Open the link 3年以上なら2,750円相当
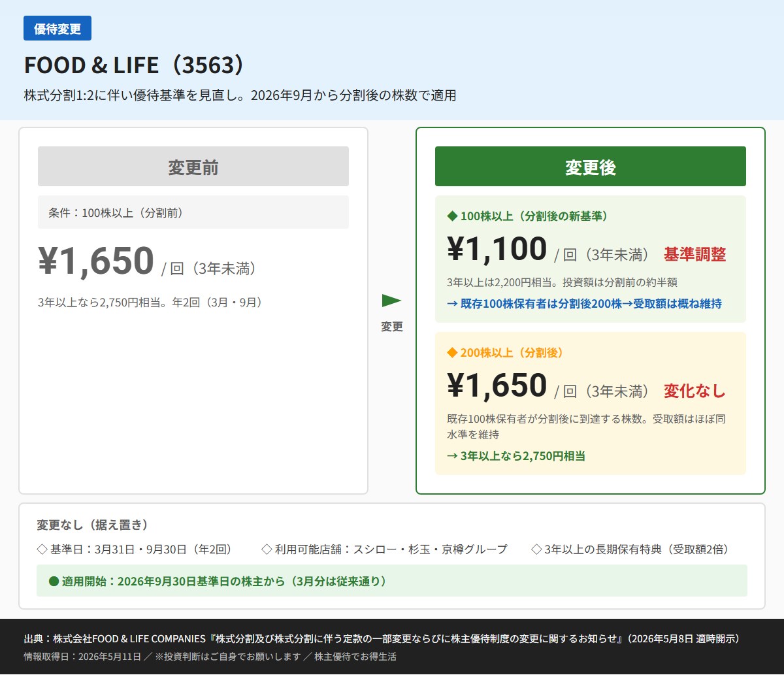Image resolution: width=784 pixels, height=690 pixels. click(x=516, y=456)
